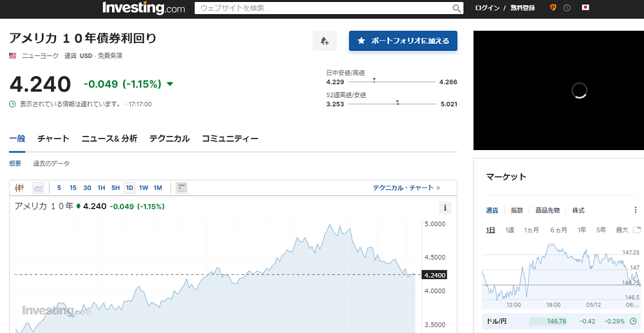Open the テクニカル tab

pos(169,138)
